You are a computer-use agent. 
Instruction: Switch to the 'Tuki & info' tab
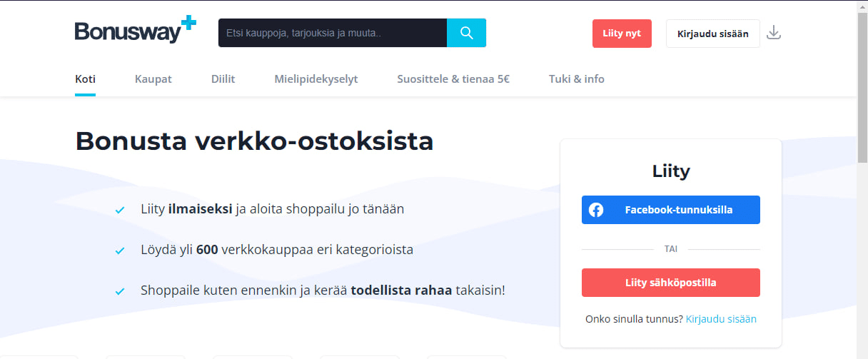(x=576, y=79)
